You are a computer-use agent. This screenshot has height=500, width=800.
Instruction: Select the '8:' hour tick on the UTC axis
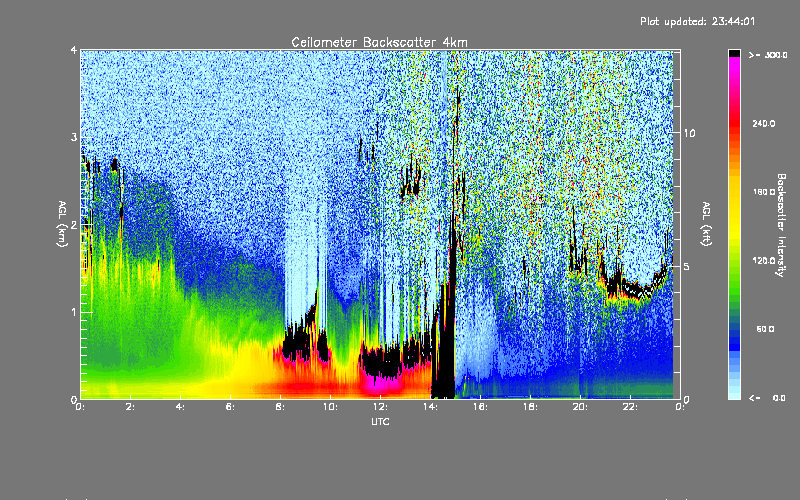coord(280,407)
